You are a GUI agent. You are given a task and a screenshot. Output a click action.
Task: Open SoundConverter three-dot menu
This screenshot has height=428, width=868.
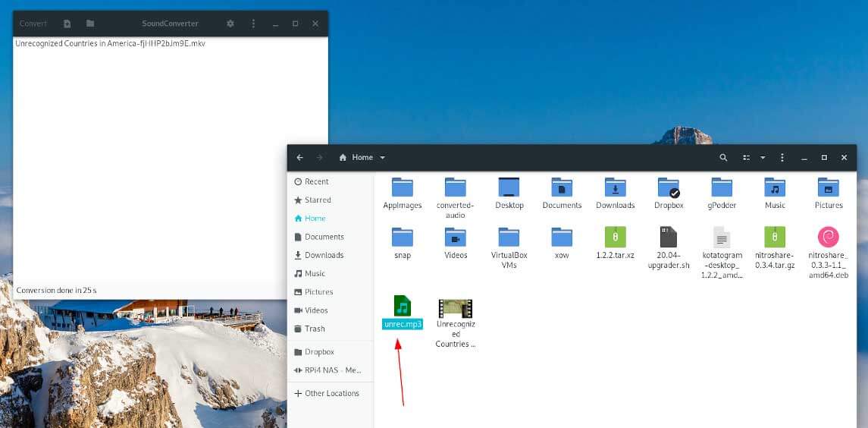(253, 24)
